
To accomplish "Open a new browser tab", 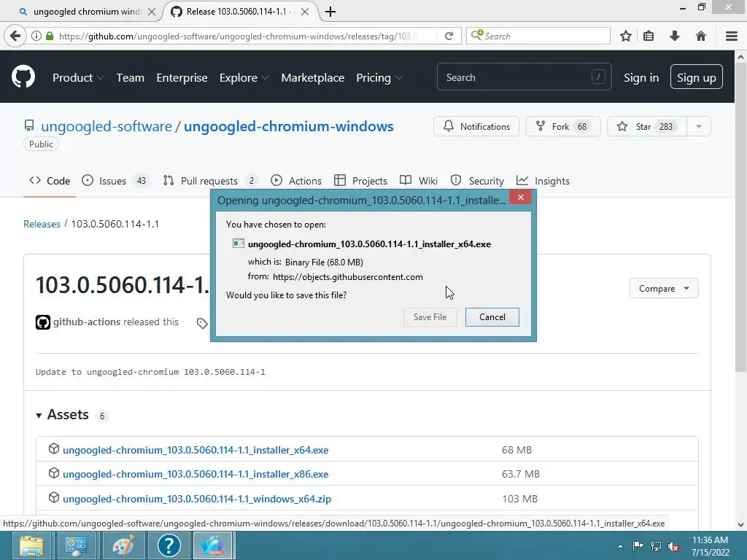I will (330, 12).
